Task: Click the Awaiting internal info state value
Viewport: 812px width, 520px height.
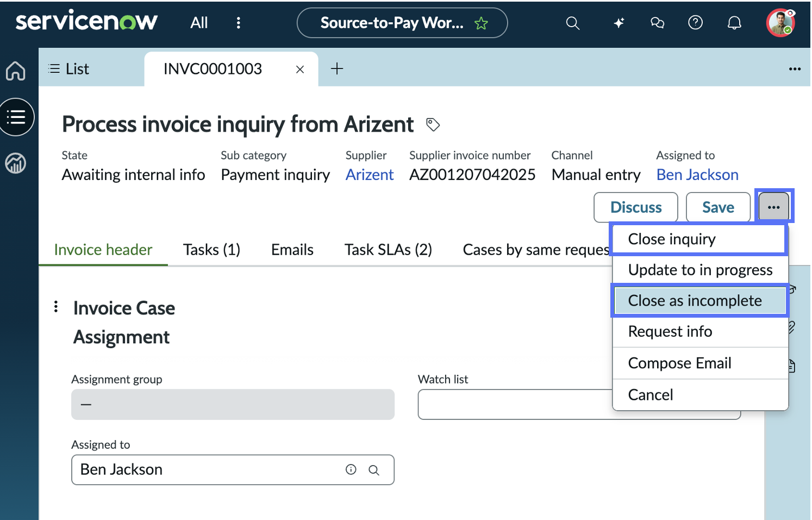Action: point(133,175)
